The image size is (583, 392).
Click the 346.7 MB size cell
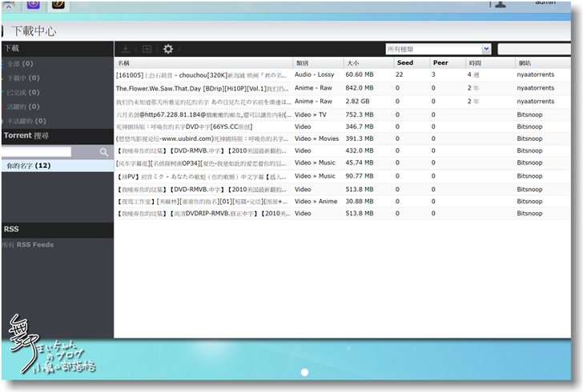[x=360, y=126]
